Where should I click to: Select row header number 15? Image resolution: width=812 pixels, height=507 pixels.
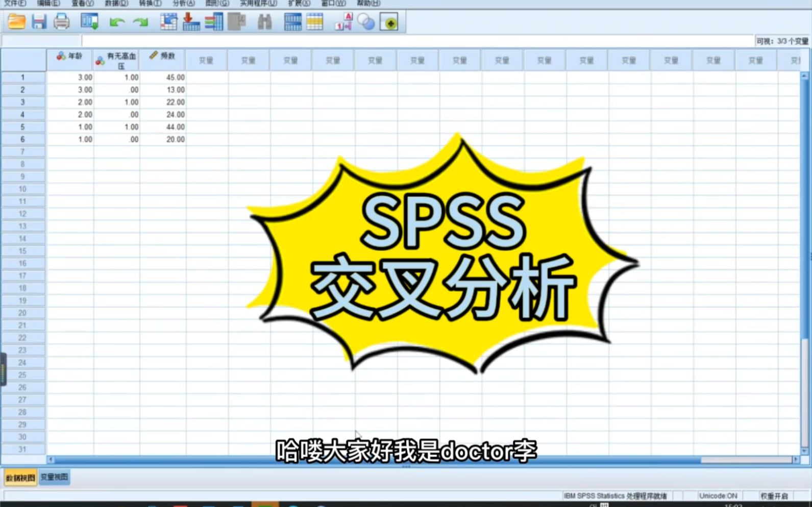(23, 251)
